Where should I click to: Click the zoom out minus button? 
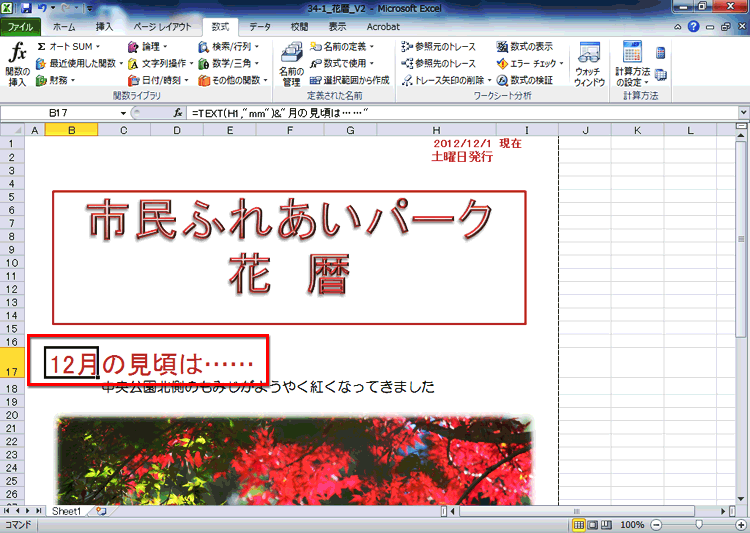(x=657, y=525)
